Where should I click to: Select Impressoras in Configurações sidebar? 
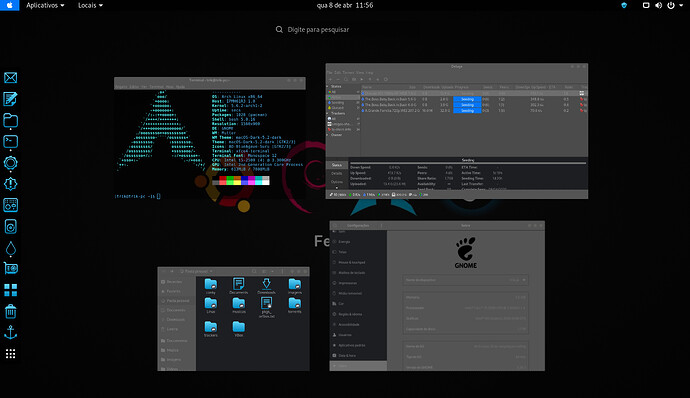coord(358,283)
